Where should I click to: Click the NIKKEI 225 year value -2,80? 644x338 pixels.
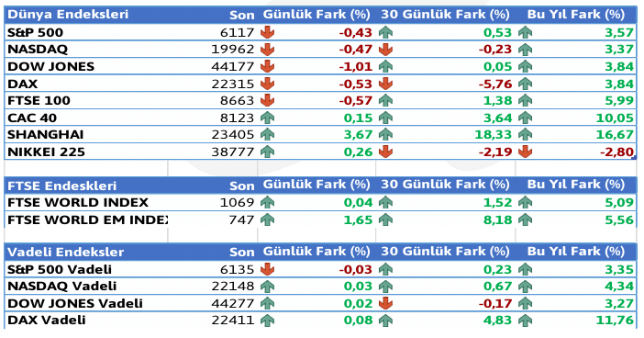pyautogui.click(x=616, y=152)
